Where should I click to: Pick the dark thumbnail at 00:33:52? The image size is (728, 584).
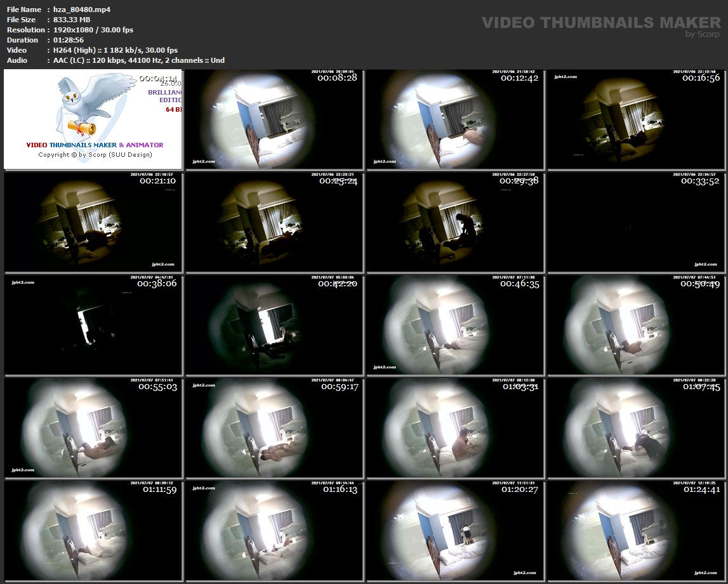(636, 222)
